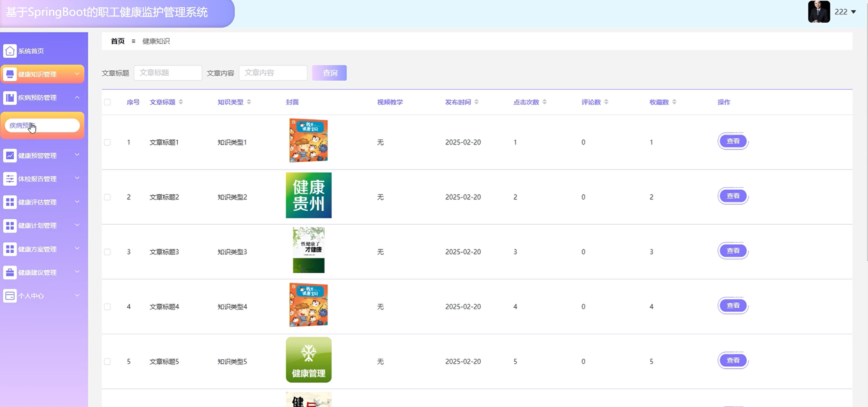Collapse the expanded 疾病预防管理 section
Image resolution: width=868 pixels, height=407 pixels.
[x=76, y=98]
